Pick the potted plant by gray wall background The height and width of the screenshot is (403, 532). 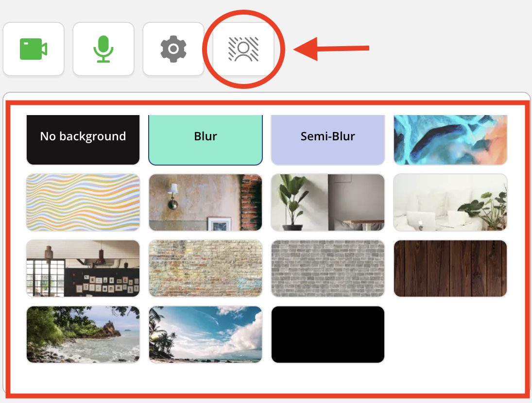pyautogui.click(x=328, y=202)
